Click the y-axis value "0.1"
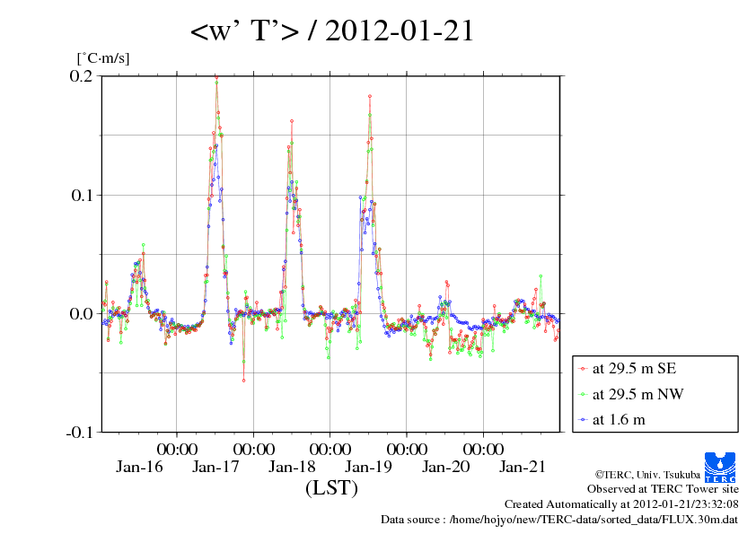The width and height of the screenshot is (756, 534). tap(82, 195)
